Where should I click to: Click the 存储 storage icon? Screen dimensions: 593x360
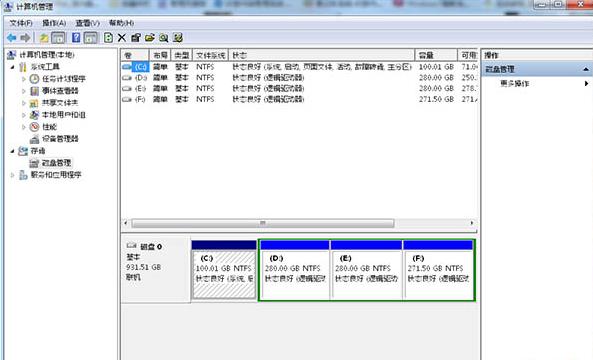pyautogui.click(x=23, y=151)
